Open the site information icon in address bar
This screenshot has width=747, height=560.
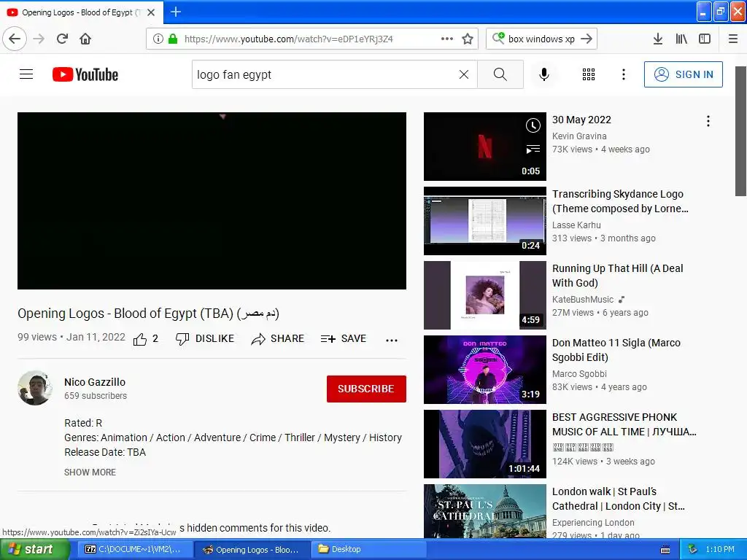click(158, 39)
